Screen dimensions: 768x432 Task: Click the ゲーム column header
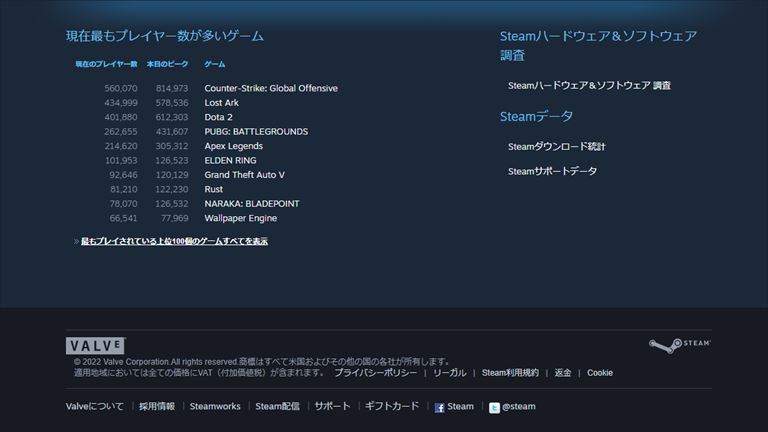click(x=215, y=64)
